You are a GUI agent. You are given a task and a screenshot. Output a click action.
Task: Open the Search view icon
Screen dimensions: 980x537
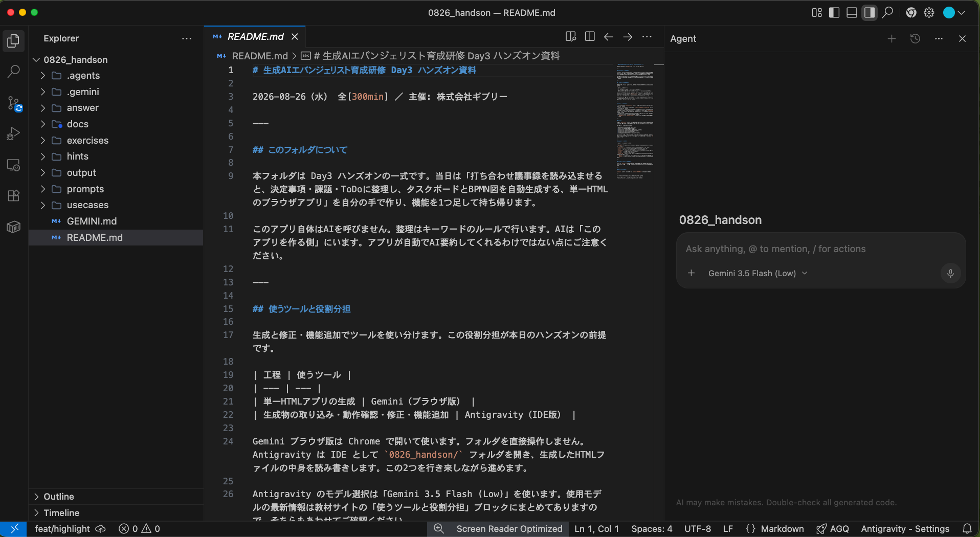[x=14, y=72]
